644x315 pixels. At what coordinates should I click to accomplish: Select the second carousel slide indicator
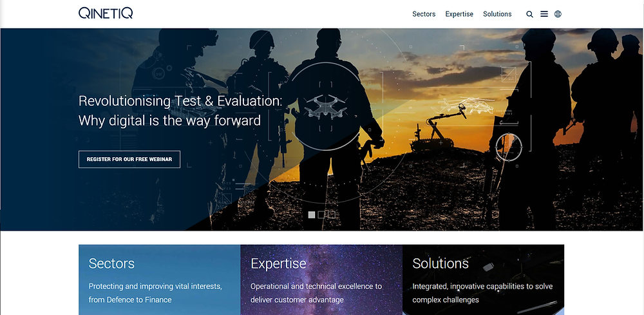pos(321,215)
